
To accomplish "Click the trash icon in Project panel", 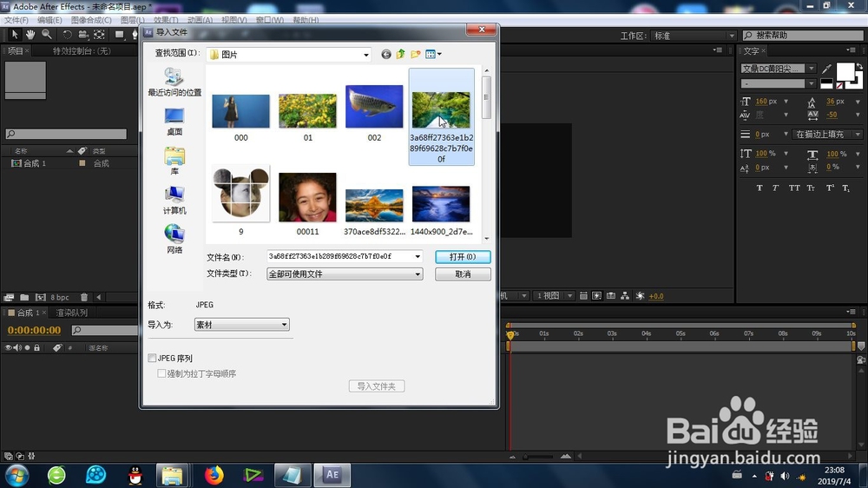I will pyautogui.click(x=83, y=298).
